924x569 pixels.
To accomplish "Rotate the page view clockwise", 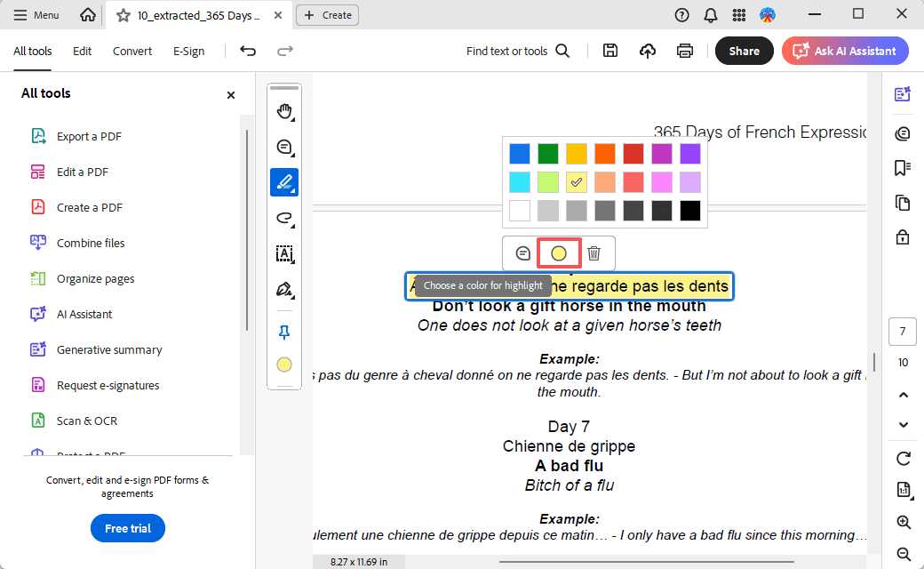I will [904, 459].
